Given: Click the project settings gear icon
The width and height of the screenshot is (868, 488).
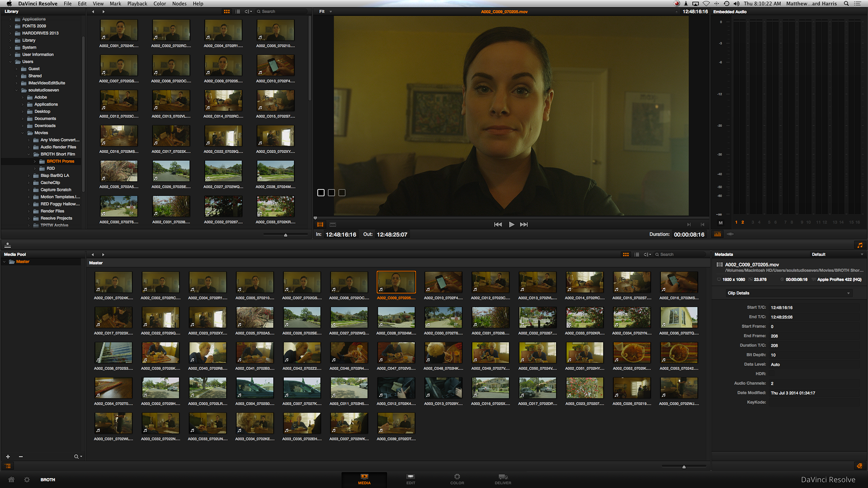Looking at the screenshot, I should click(x=27, y=480).
